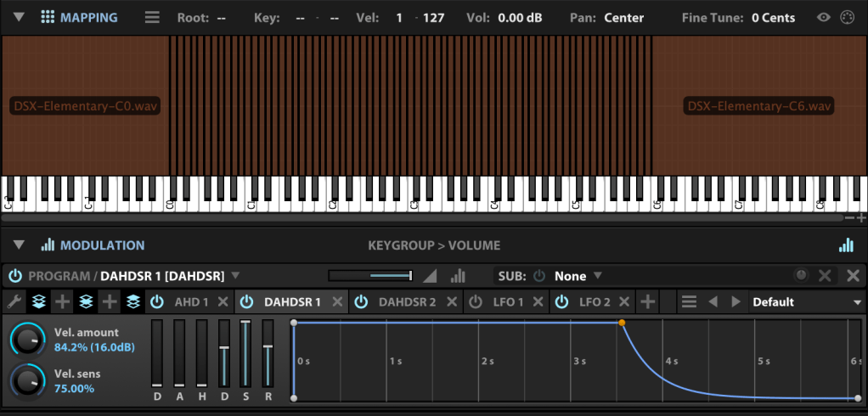Select the DSX-Elementary-C6.wav sample zone

tap(758, 106)
